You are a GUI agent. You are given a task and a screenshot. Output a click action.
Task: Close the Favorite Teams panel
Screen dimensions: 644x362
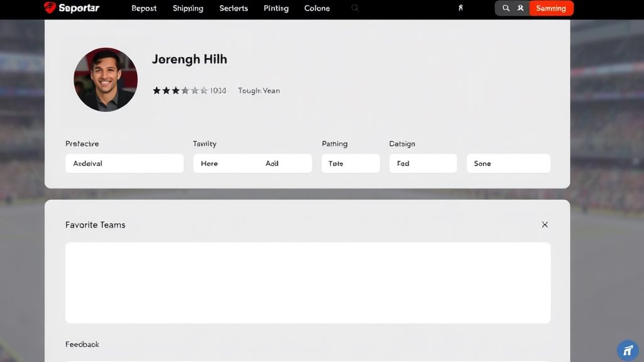click(545, 224)
